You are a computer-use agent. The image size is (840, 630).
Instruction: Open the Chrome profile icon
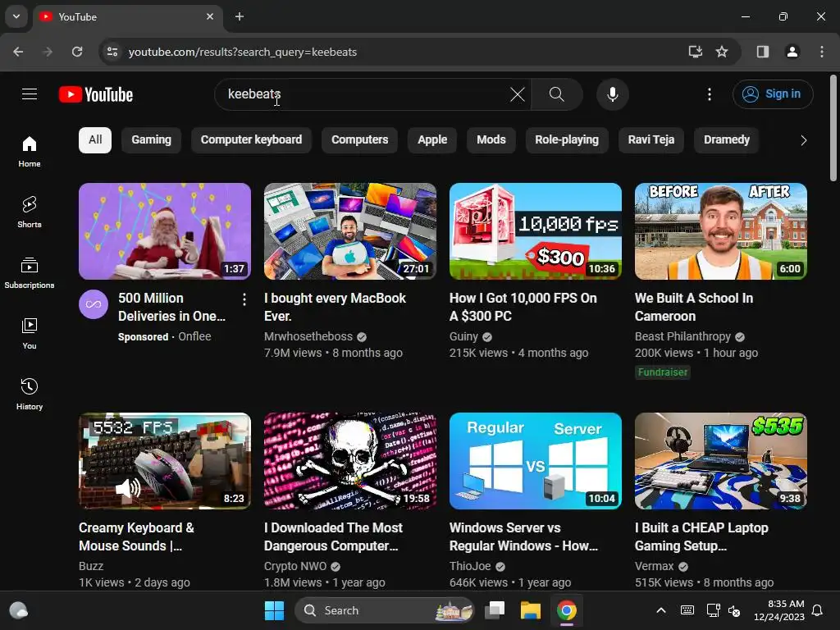pos(792,52)
